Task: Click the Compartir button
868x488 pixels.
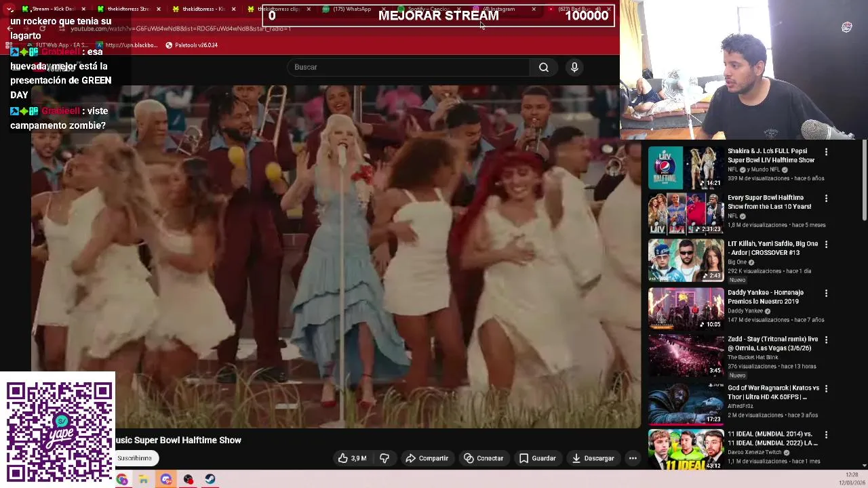Action: click(427, 458)
